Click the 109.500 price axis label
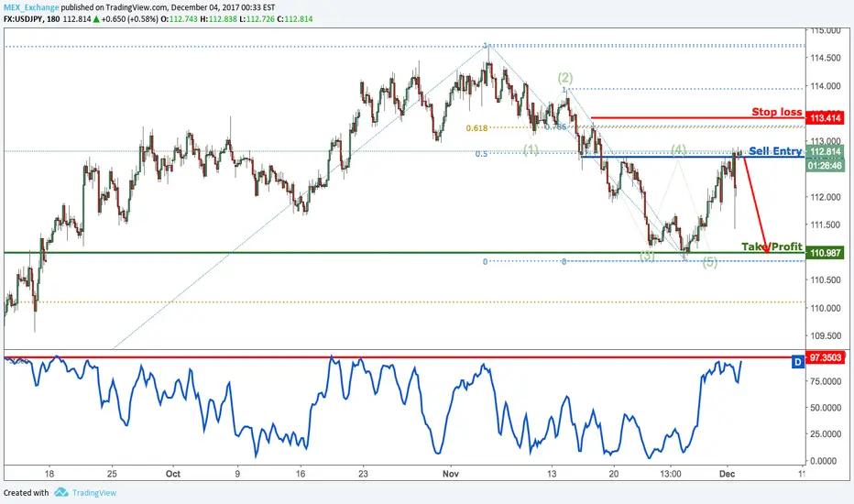 pyautogui.click(x=825, y=335)
